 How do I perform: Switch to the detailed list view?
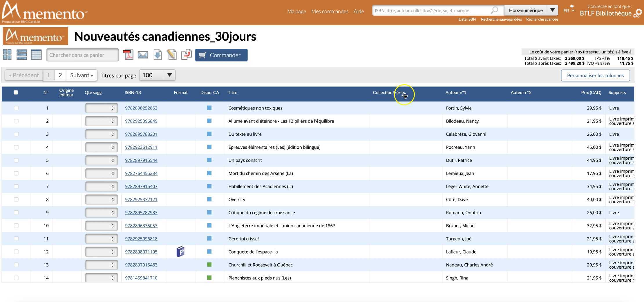(22, 55)
